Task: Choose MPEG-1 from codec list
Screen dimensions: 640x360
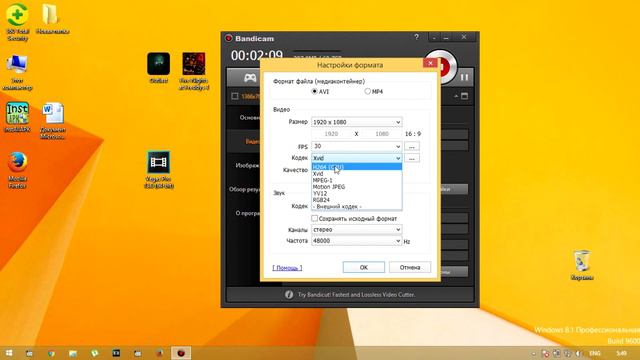Action: [x=357, y=180]
